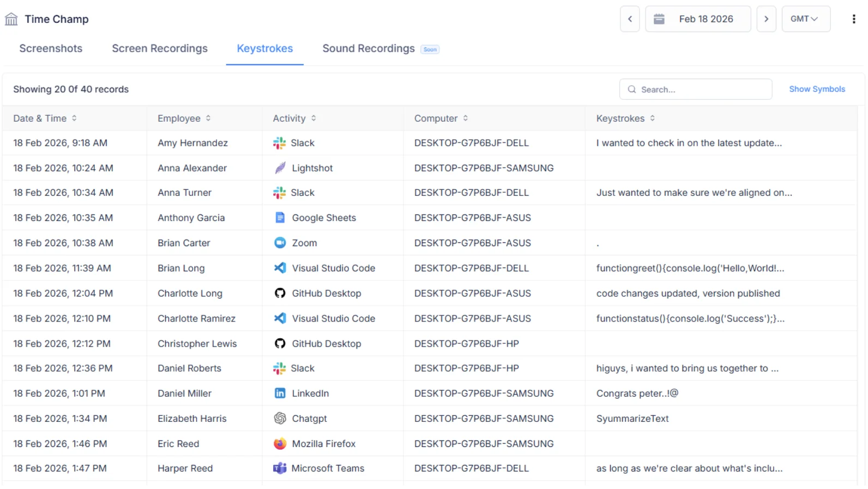Click GitHub icon in Christopher Lewis row
This screenshot has height=489, width=868.
coord(280,343)
